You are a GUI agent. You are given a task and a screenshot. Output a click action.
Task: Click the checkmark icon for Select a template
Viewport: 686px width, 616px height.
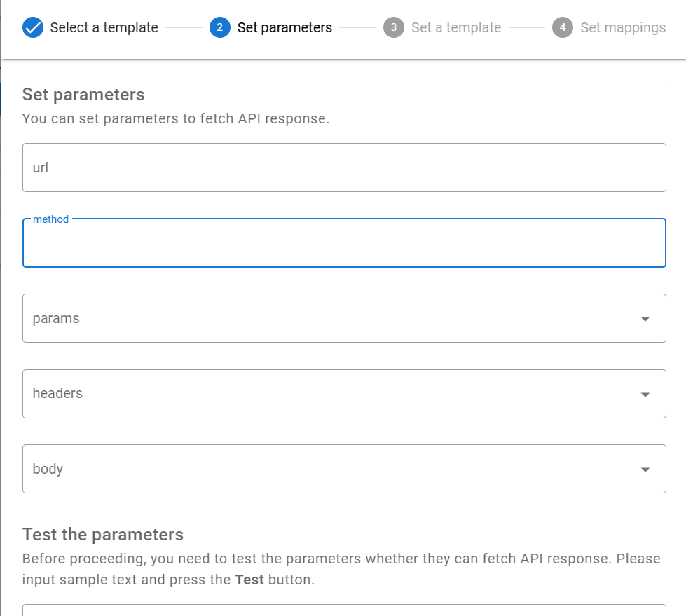pos(30,27)
